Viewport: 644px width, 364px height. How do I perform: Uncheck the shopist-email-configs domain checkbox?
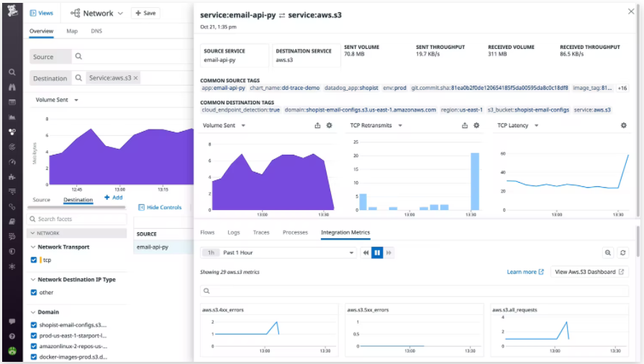(x=34, y=325)
